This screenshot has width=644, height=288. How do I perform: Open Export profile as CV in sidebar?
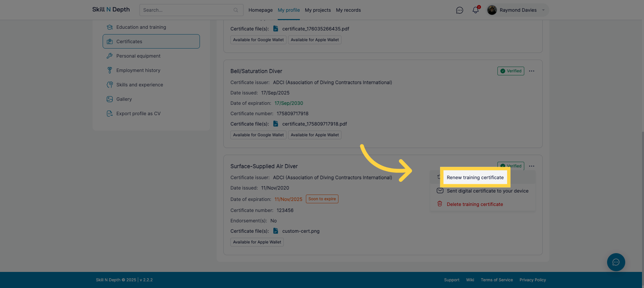138,114
